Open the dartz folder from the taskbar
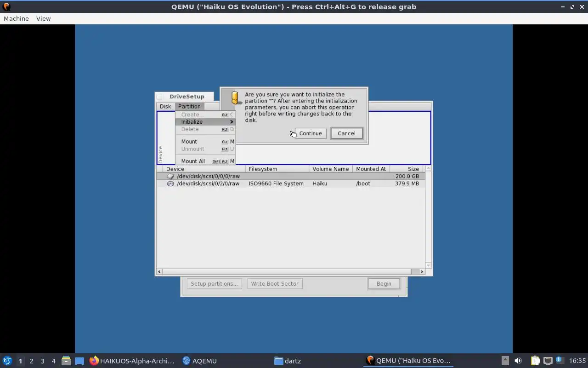Screen dimensions: 588x368 [288, 361]
